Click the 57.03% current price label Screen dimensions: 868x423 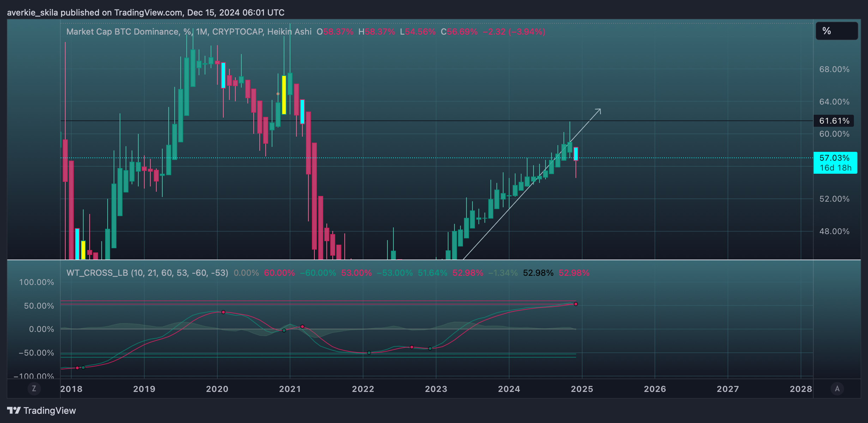[x=835, y=163]
